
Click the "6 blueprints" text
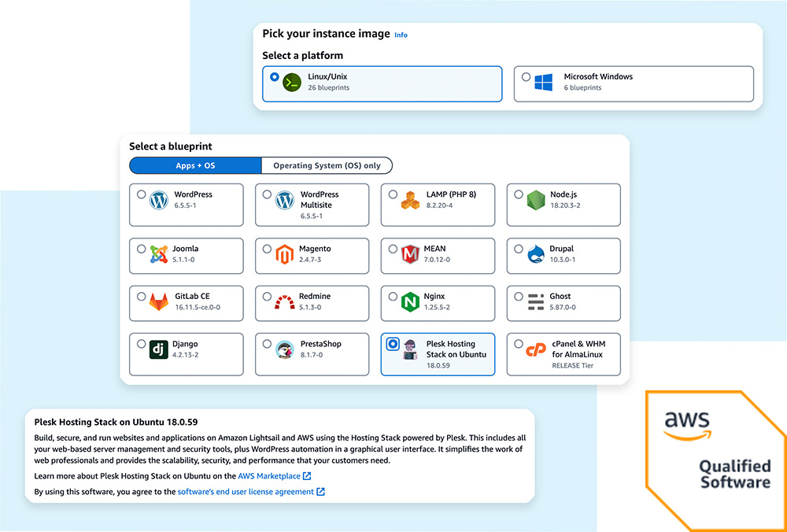point(582,88)
